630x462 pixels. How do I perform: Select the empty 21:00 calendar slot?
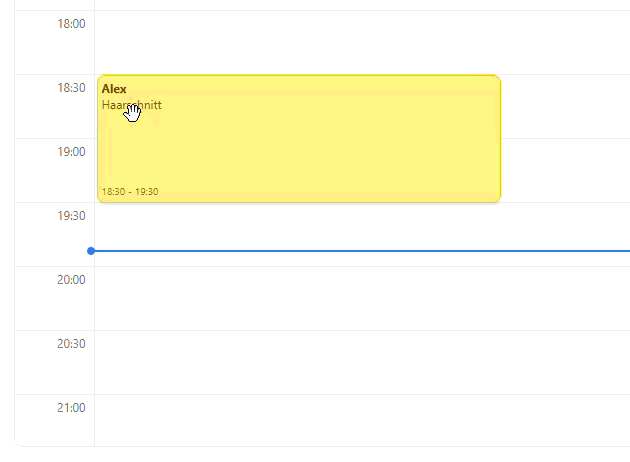coord(360,420)
